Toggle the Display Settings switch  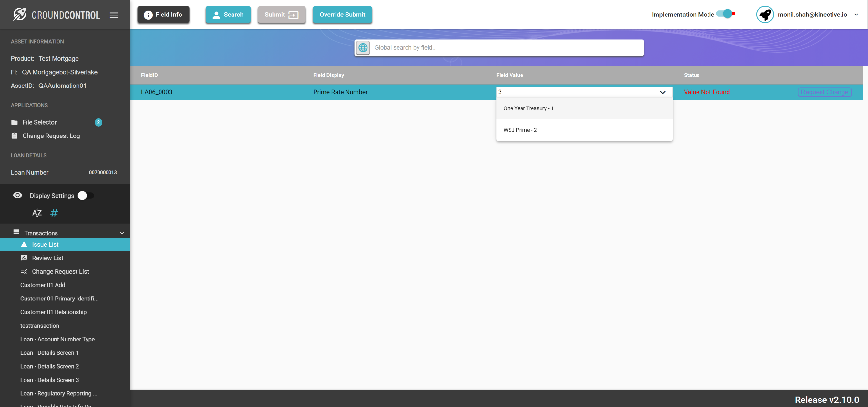point(86,195)
